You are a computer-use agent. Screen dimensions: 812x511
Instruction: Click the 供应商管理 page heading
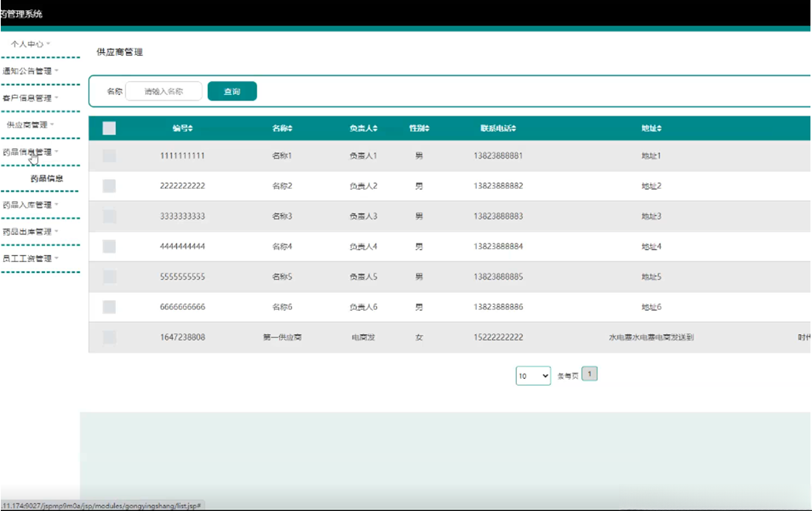pyautogui.click(x=120, y=52)
